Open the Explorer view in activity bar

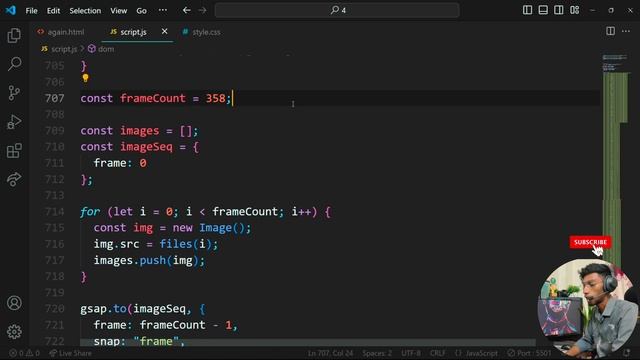pyautogui.click(x=14, y=36)
